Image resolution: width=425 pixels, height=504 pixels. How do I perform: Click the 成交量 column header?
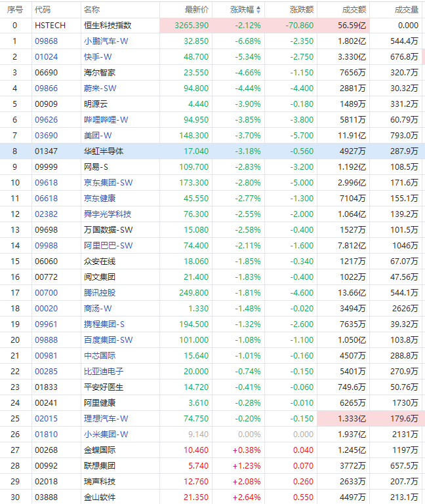[407, 10]
